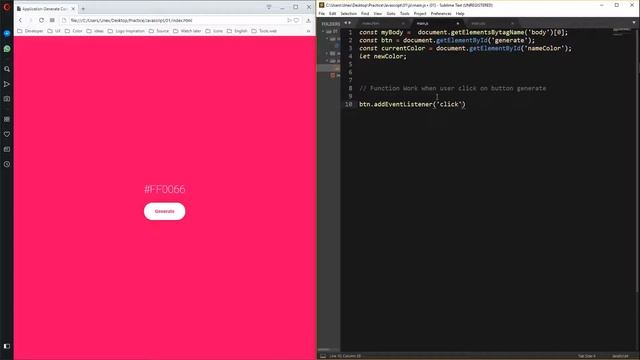Reload the page in Opera
The height and width of the screenshot is (360, 640).
[x=41, y=20]
